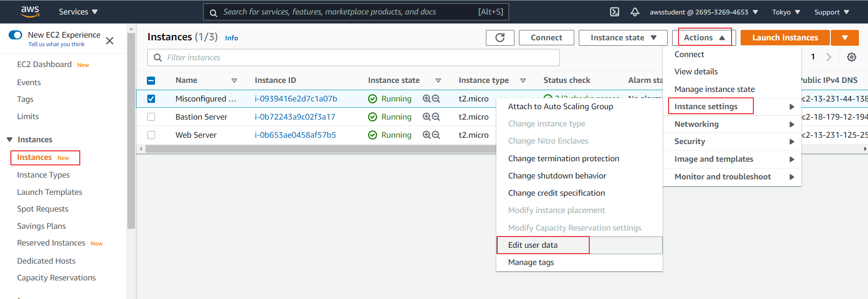Toggle the New EC2 Experience switch
The height and width of the screenshot is (299, 868).
coord(15,35)
